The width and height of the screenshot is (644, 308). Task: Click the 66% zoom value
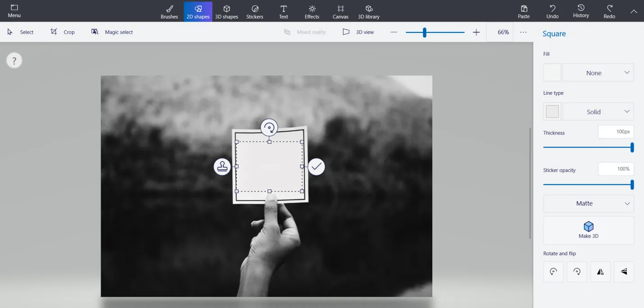503,32
